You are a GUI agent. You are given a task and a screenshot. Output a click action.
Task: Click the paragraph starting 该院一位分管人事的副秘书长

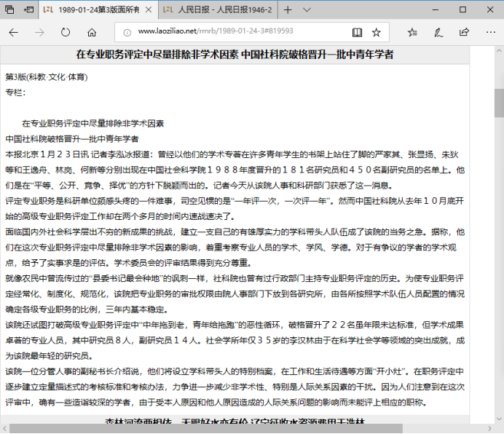(x=235, y=387)
